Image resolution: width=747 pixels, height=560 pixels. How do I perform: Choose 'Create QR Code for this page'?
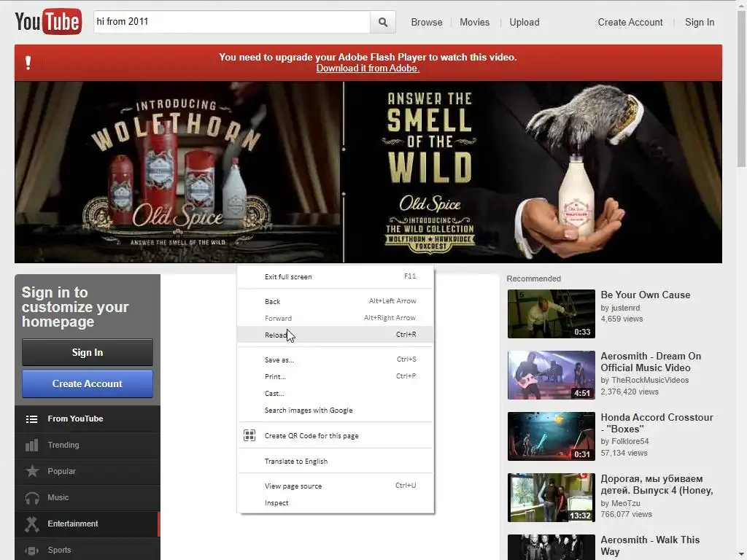[336, 436]
